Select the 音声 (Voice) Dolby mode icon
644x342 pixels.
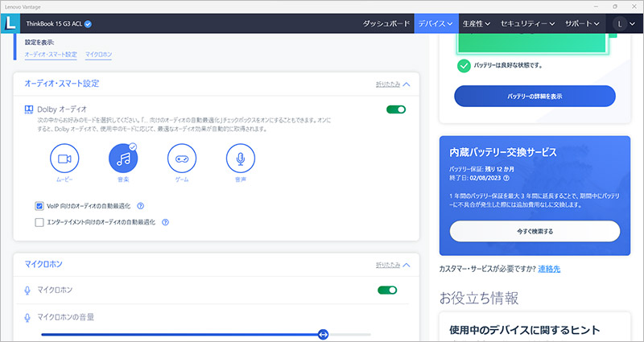tap(241, 159)
